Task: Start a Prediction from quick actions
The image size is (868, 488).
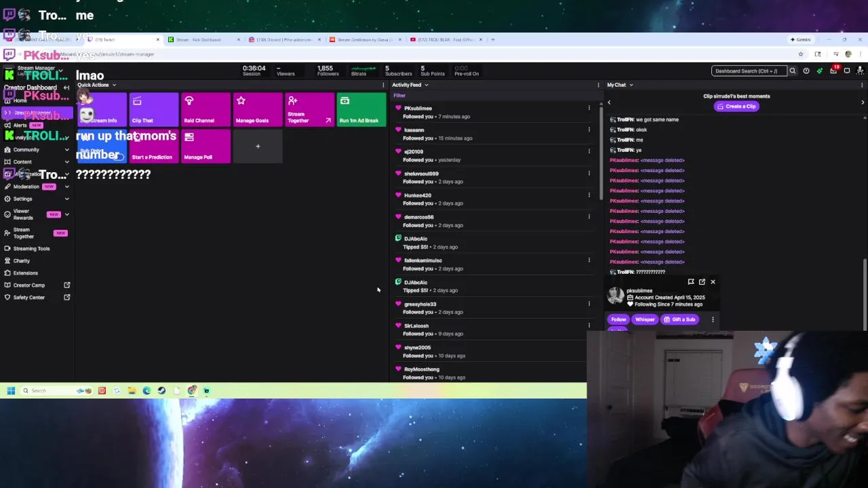Action: (x=153, y=146)
